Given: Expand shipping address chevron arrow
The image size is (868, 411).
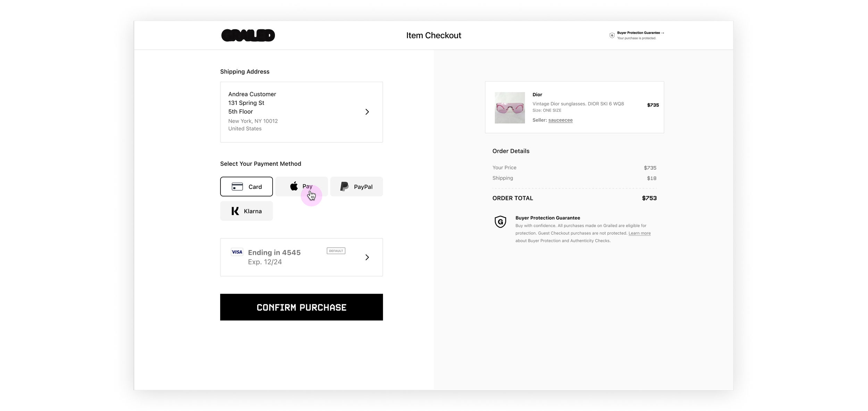Looking at the screenshot, I should point(367,112).
